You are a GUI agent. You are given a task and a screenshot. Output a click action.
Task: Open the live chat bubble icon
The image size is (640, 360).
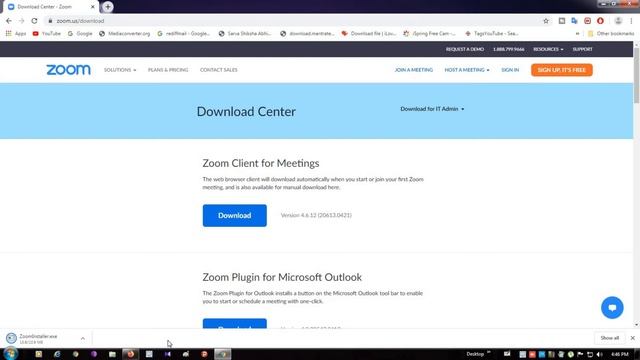point(612,307)
